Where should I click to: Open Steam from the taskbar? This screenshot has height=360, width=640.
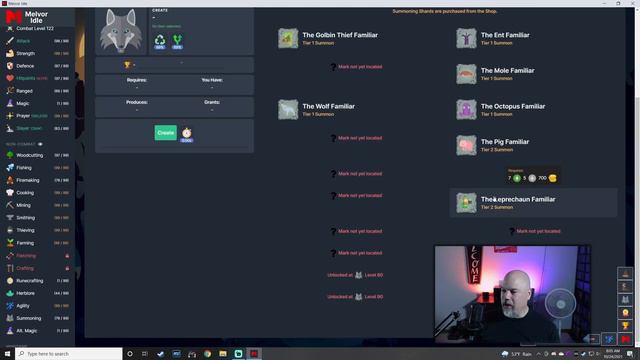coord(160,354)
